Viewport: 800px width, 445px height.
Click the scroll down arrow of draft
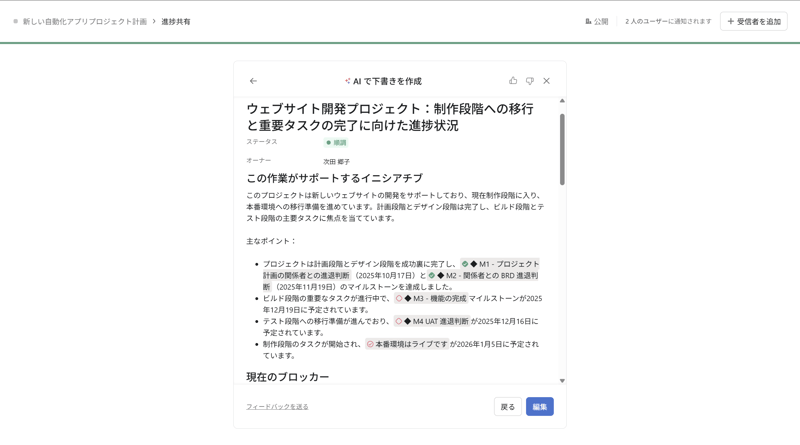562,381
